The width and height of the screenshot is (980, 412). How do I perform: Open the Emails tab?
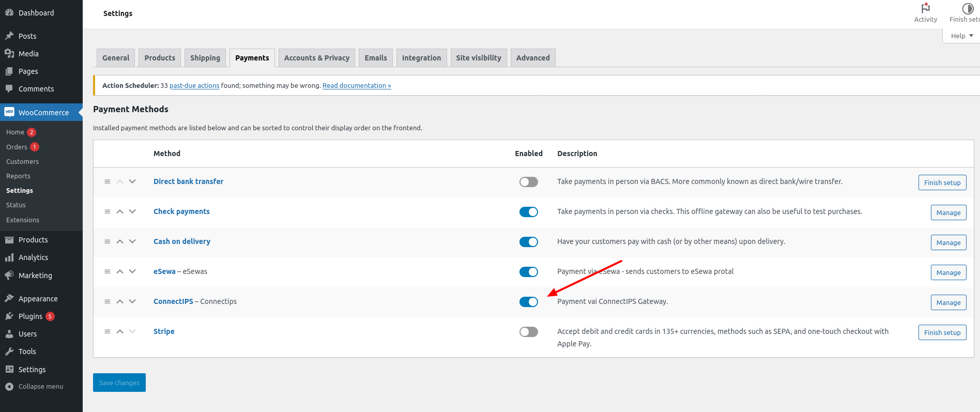pos(376,58)
